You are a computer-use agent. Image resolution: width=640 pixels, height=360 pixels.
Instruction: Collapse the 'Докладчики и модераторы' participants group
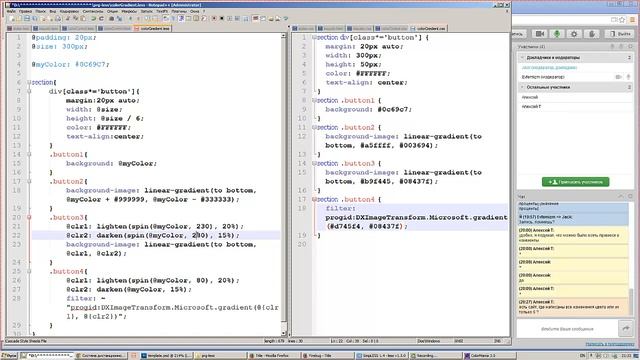(x=522, y=58)
